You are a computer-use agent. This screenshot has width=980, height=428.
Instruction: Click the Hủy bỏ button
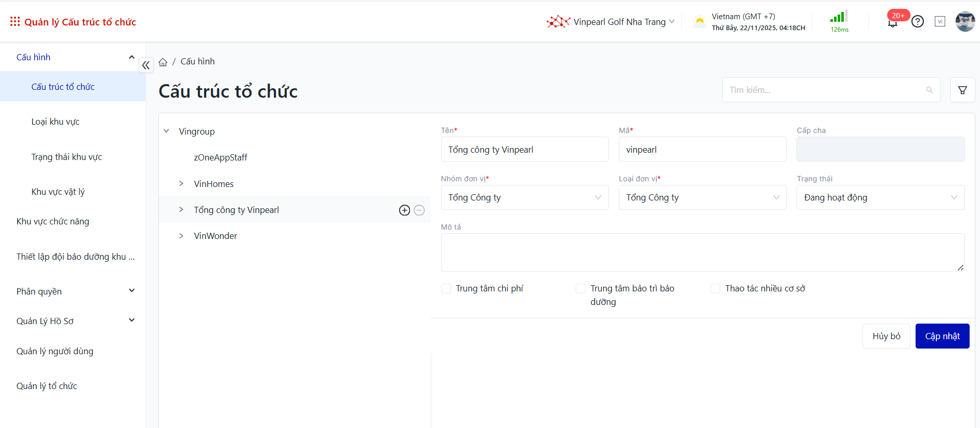click(x=886, y=336)
